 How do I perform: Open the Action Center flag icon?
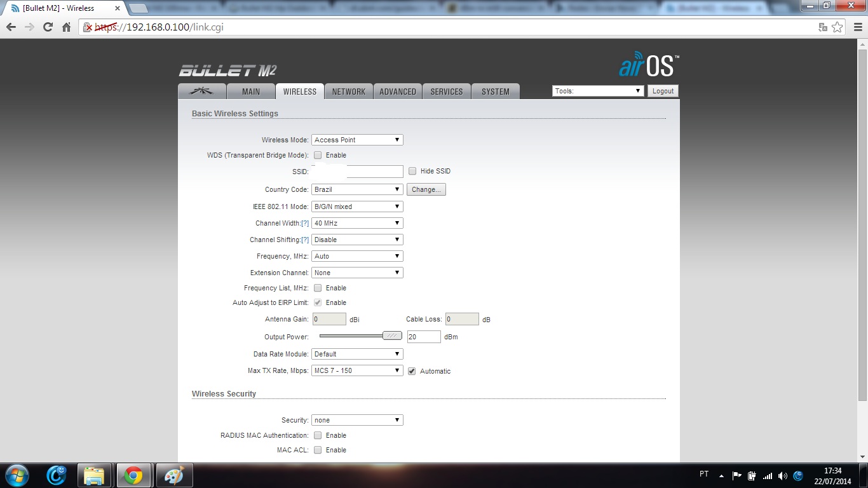pos(737,475)
